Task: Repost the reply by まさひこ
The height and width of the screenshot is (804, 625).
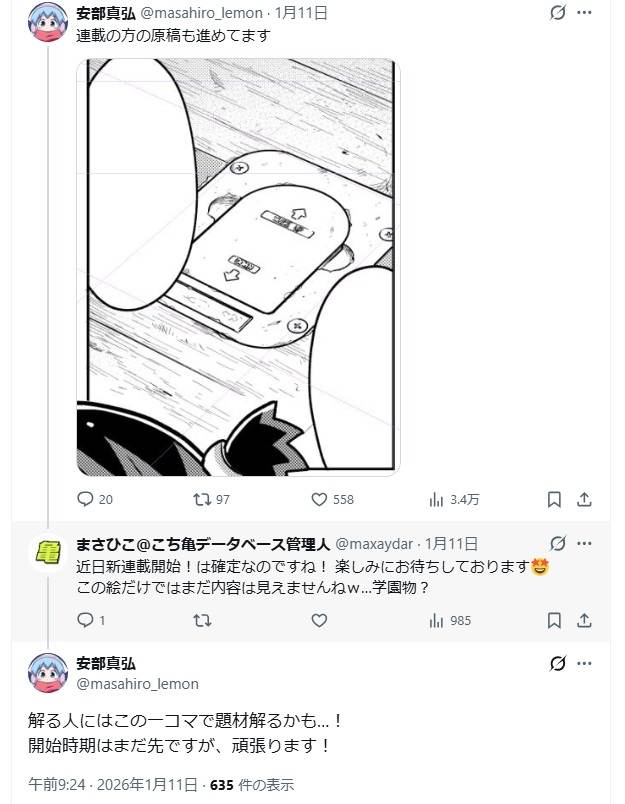Action: [202, 620]
